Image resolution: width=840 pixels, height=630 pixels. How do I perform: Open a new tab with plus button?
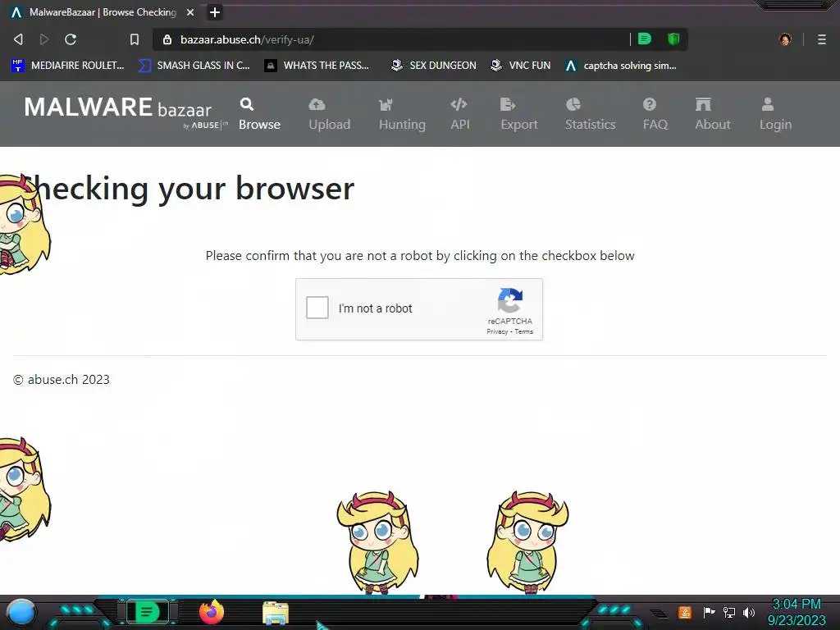click(x=214, y=12)
